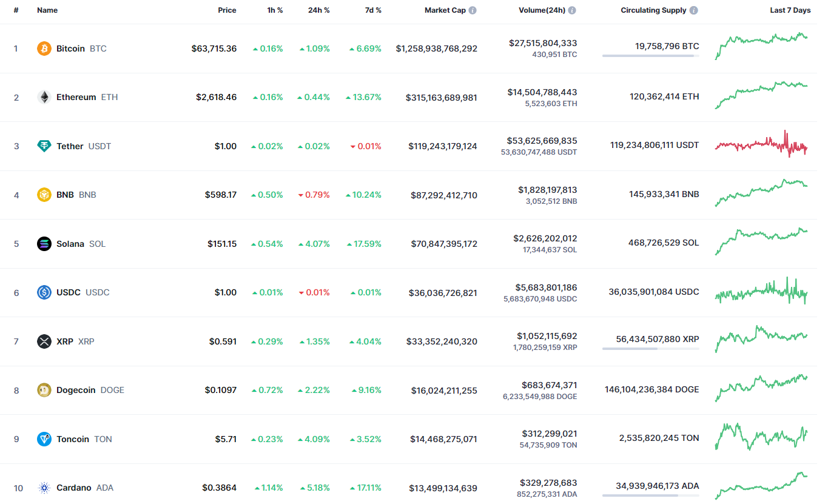
Task: Sort table by Price column
Action: point(227,10)
